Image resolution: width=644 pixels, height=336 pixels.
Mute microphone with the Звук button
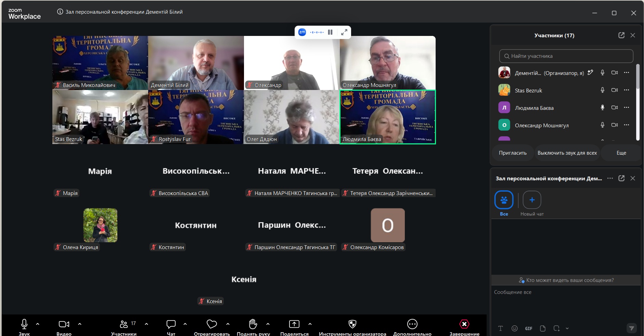coord(24,327)
